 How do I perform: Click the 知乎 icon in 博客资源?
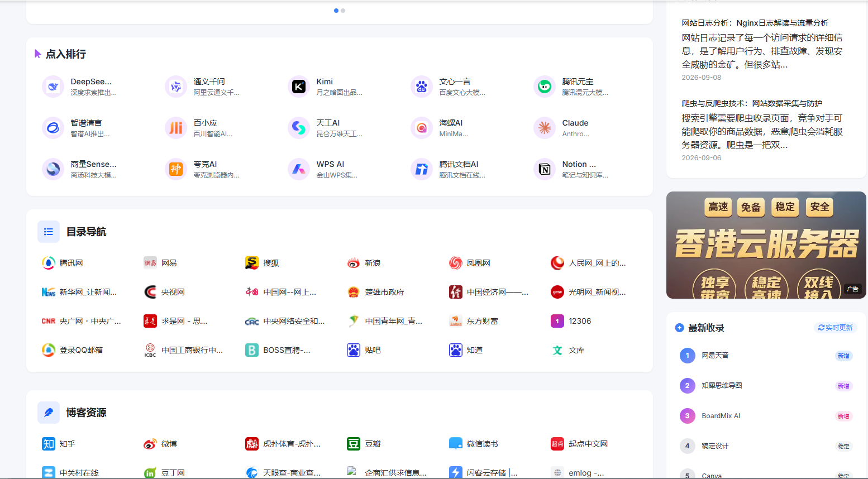pos(49,444)
